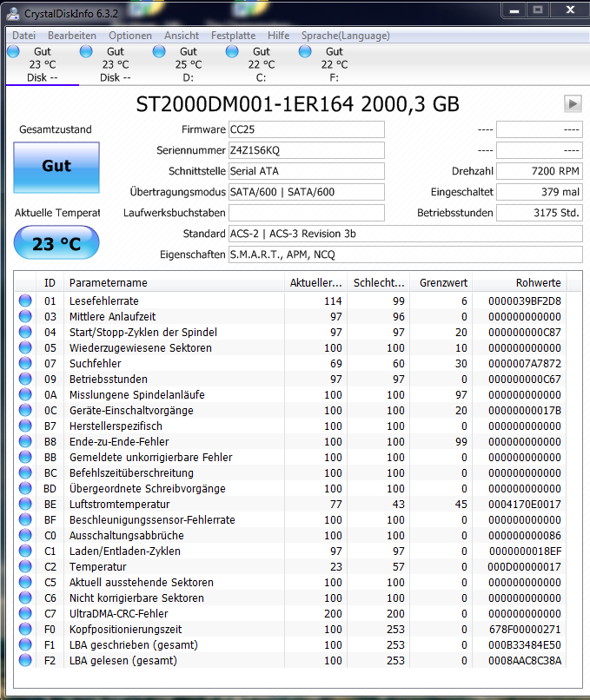Click status icon for row 09 Betriebsstunden
This screenshot has height=700, width=590.
click(25, 379)
